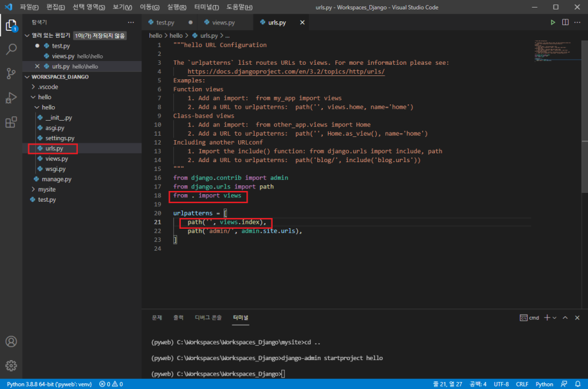Open errors and warnings status indicator

(111, 384)
